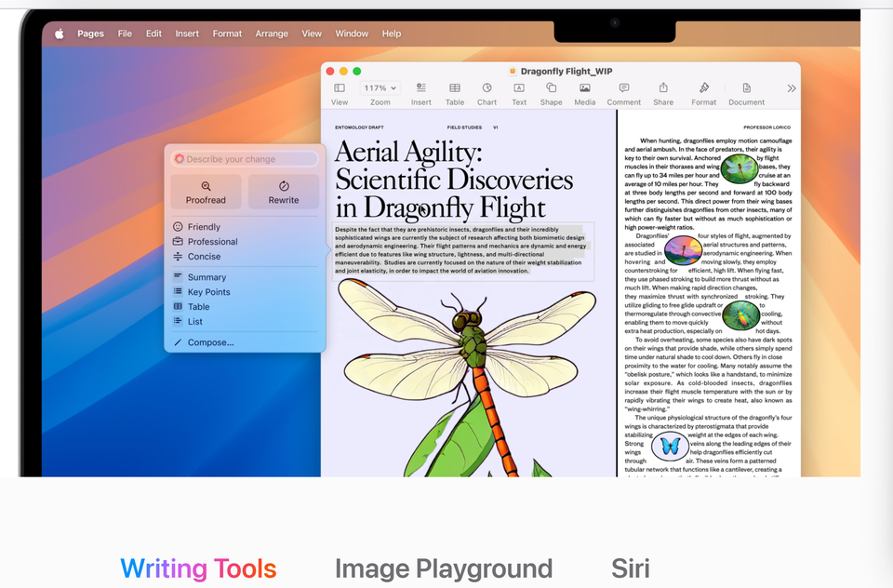Viewport: 893px width, 588px height.
Task: Click the Insert toolbar icon
Action: tap(420, 88)
